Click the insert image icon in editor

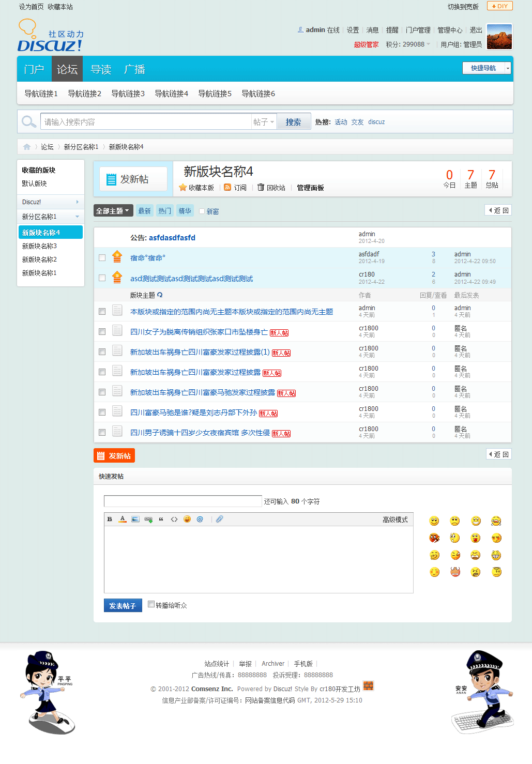(135, 519)
